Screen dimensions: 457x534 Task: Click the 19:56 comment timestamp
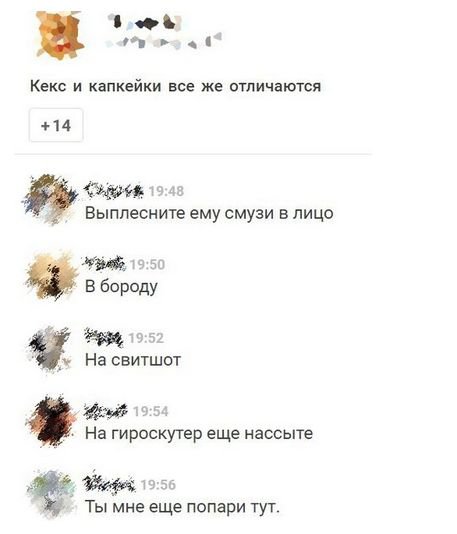coord(158,485)
